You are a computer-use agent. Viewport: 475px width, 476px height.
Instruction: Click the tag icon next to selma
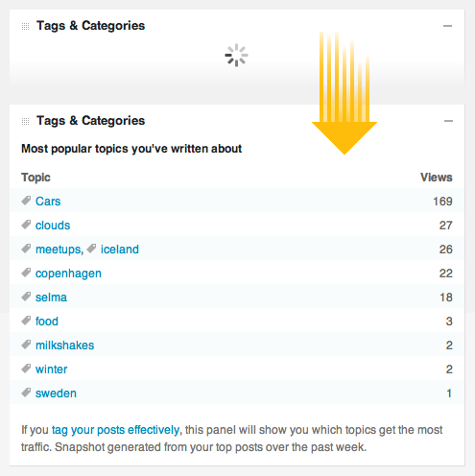tap(26, 297)
